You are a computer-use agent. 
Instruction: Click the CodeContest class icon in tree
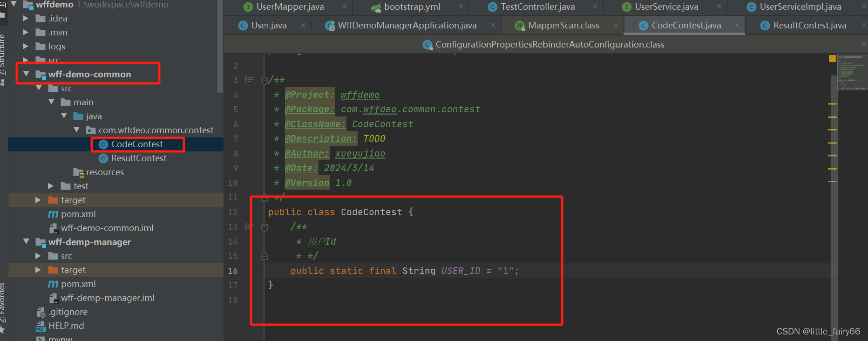103,144
